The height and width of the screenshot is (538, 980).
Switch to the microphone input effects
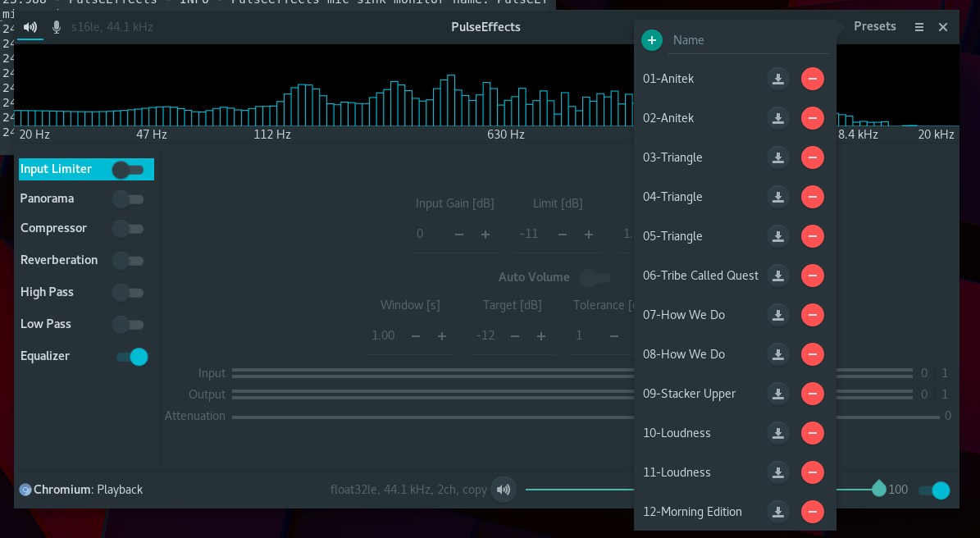coord(57,27)
